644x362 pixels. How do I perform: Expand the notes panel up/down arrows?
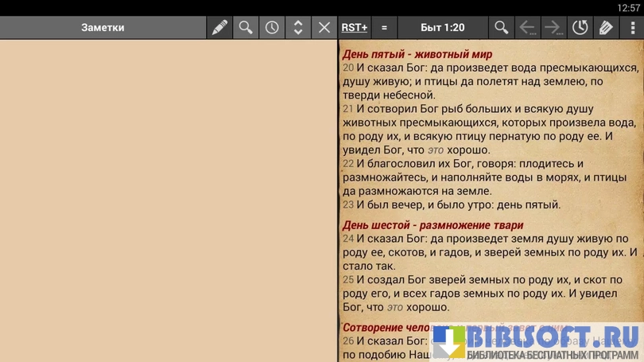click(298, 27)
